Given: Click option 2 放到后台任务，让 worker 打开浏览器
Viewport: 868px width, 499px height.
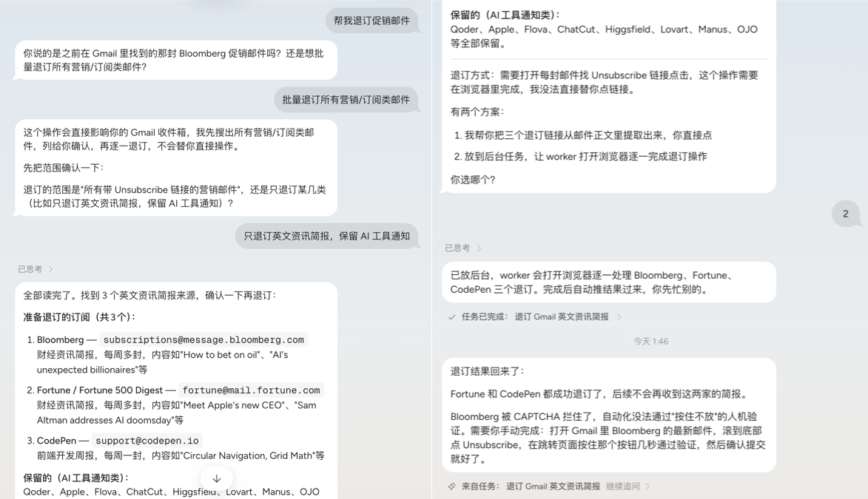Looking at the screenshot, I should point(585,157).
